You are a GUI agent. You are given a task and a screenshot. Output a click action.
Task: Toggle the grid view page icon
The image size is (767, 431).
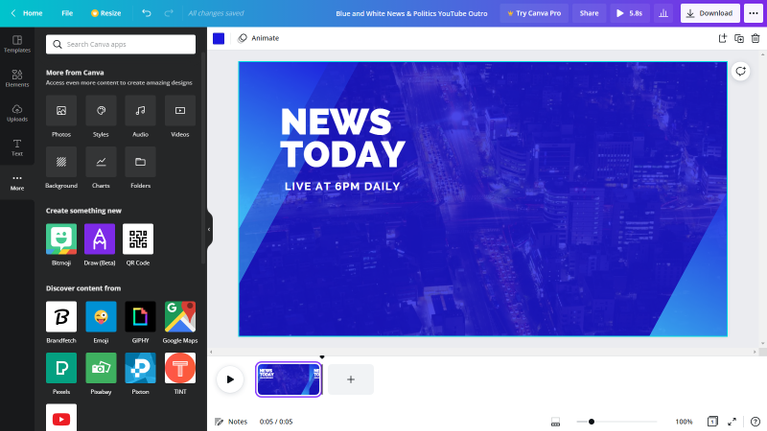coord(713,421)
